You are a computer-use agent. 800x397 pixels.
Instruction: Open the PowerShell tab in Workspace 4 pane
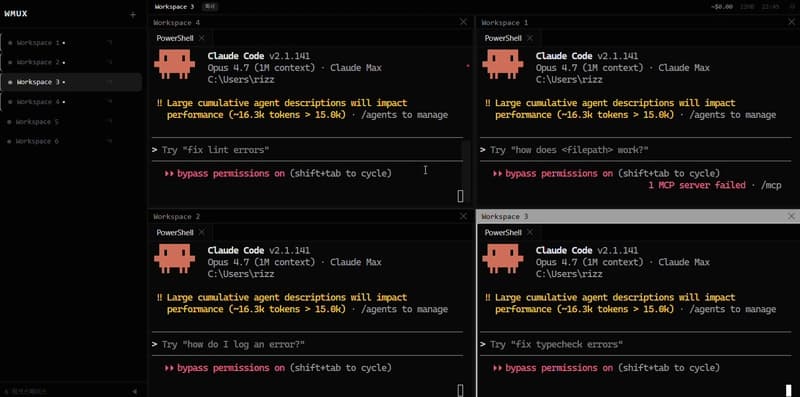coord(175,38)
